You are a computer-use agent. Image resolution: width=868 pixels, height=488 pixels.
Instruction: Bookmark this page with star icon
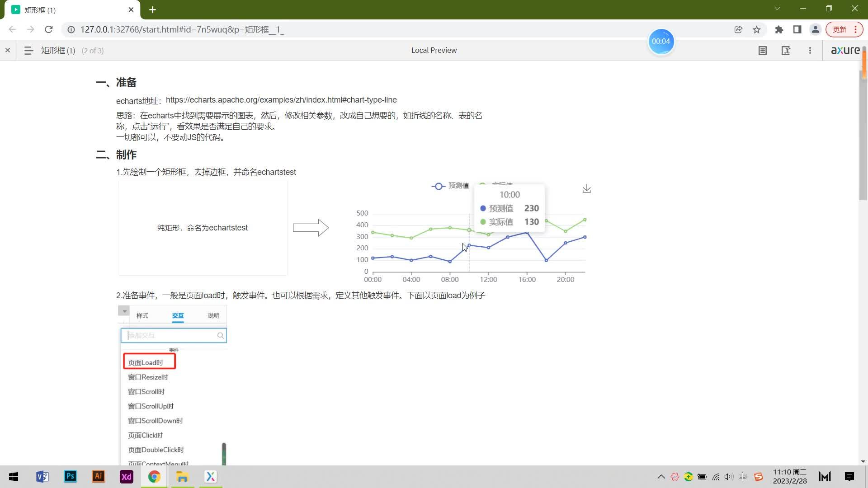757,30
